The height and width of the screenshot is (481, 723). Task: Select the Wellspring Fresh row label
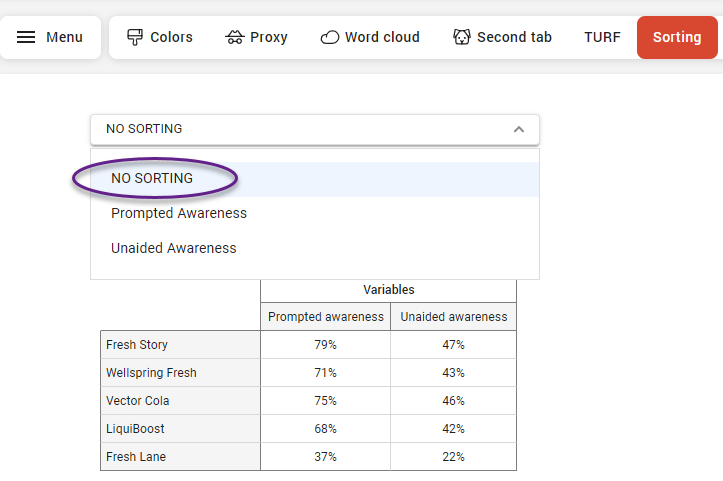tap(151, 373)
